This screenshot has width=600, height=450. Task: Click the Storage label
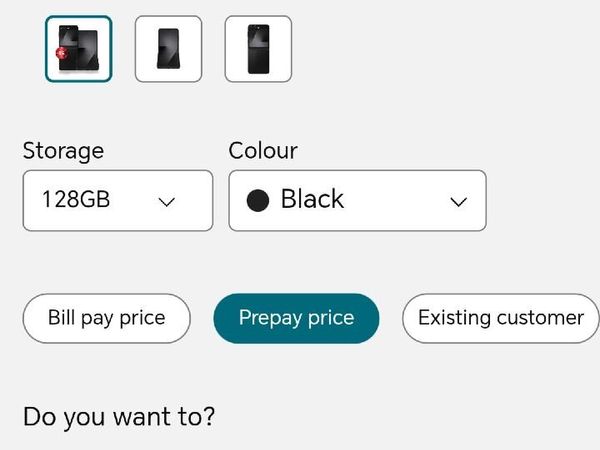[63, 151]
